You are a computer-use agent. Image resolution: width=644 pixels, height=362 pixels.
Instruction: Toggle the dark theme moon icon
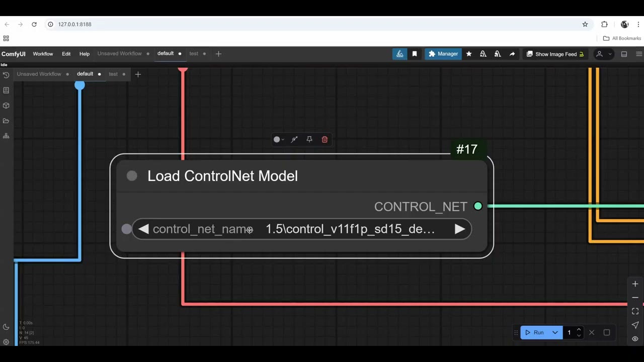(6, 327)
